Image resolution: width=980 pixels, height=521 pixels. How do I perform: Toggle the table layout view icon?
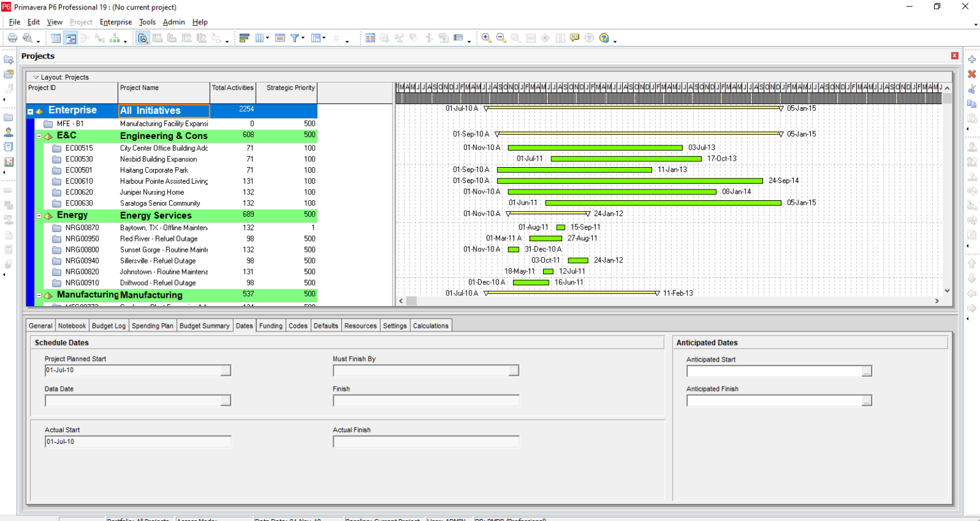tap(56, 38)
